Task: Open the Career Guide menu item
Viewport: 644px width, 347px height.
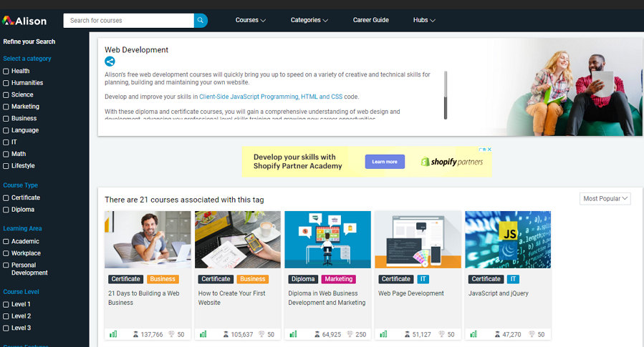Action: click(371, 20)
